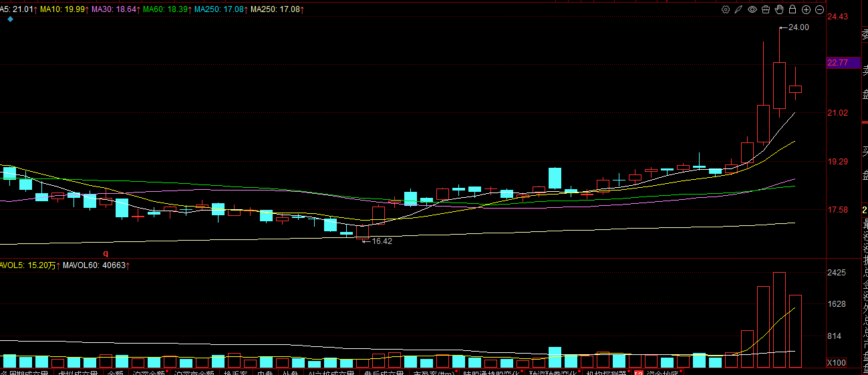Zoom in with the plus icon
Viewport: 868px width, 375px height.
point(806,9)
